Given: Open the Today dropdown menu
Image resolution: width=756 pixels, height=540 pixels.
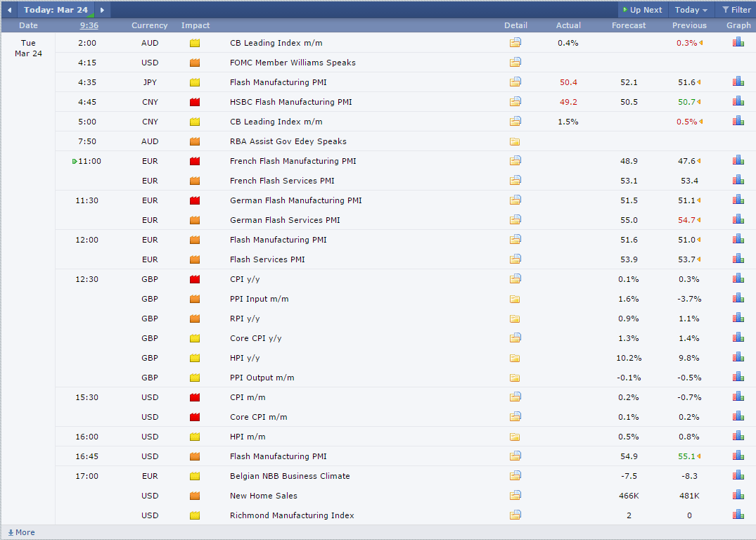Looking at the screenshot, I should click(691, 10).
